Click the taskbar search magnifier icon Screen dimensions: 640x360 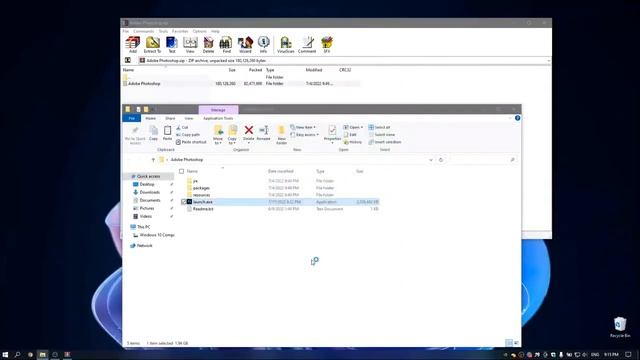[x=18, y=355]
